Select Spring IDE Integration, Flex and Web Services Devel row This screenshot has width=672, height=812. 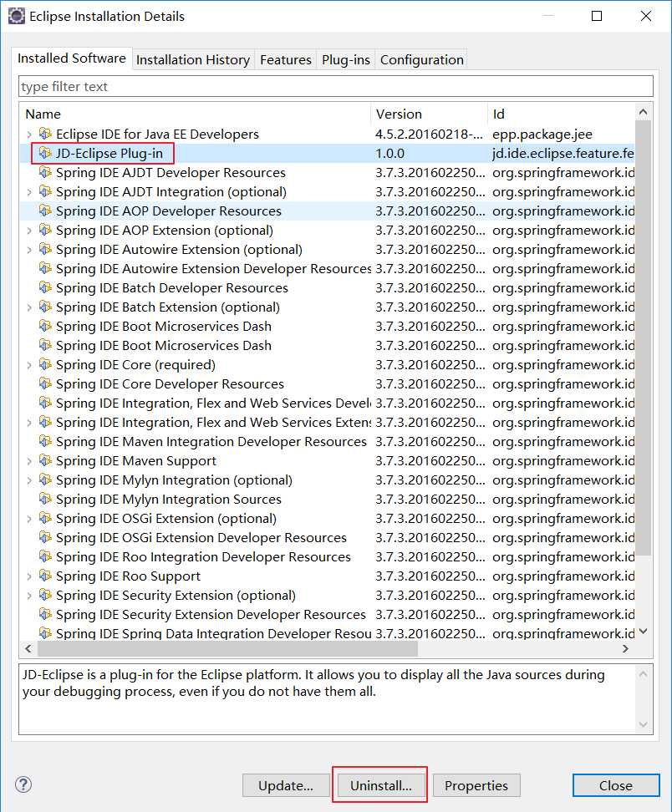(x=328, y=403)
